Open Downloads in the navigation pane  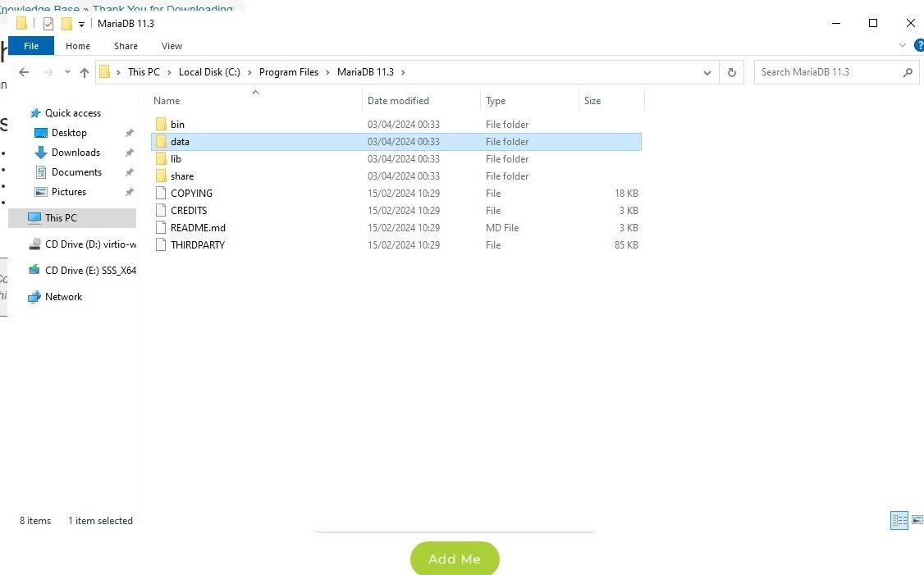click(76, 153)
